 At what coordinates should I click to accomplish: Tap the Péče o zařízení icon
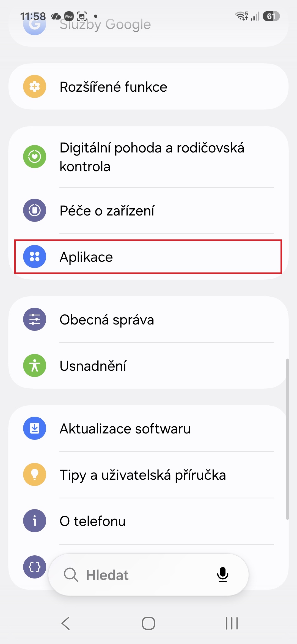click(35, 210)
